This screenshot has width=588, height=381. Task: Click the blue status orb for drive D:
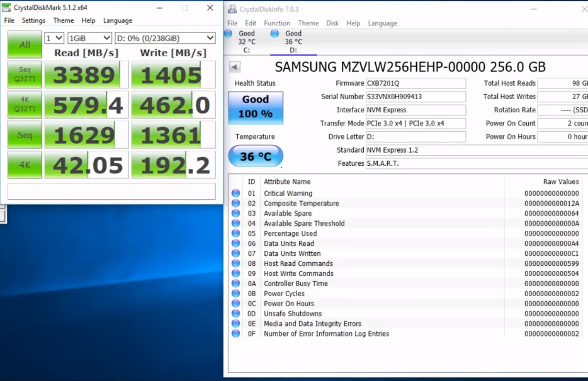pyautogui.click(x=275, y=34)
